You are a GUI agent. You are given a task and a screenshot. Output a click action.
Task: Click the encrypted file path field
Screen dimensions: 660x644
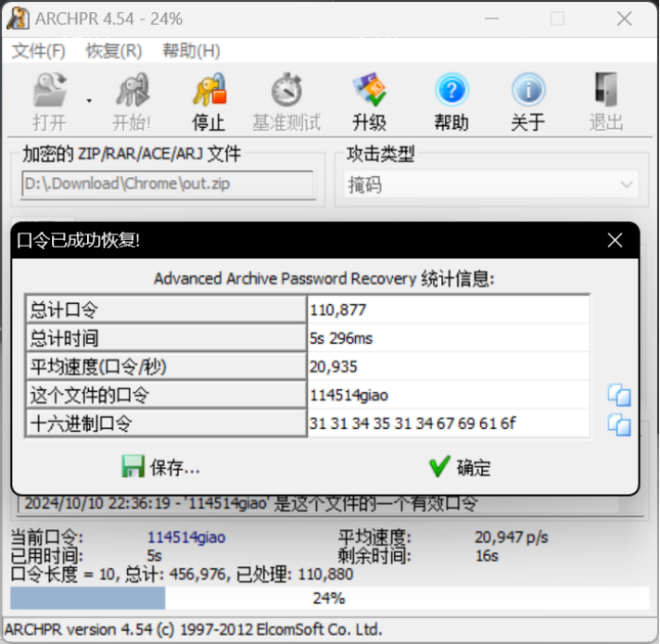[x=168, y=184]
